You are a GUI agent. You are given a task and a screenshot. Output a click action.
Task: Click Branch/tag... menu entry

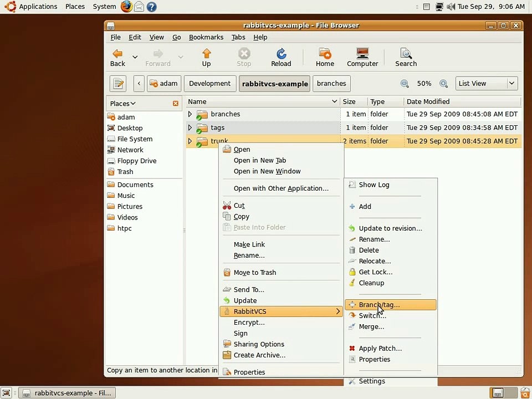[x=391, y=305]
